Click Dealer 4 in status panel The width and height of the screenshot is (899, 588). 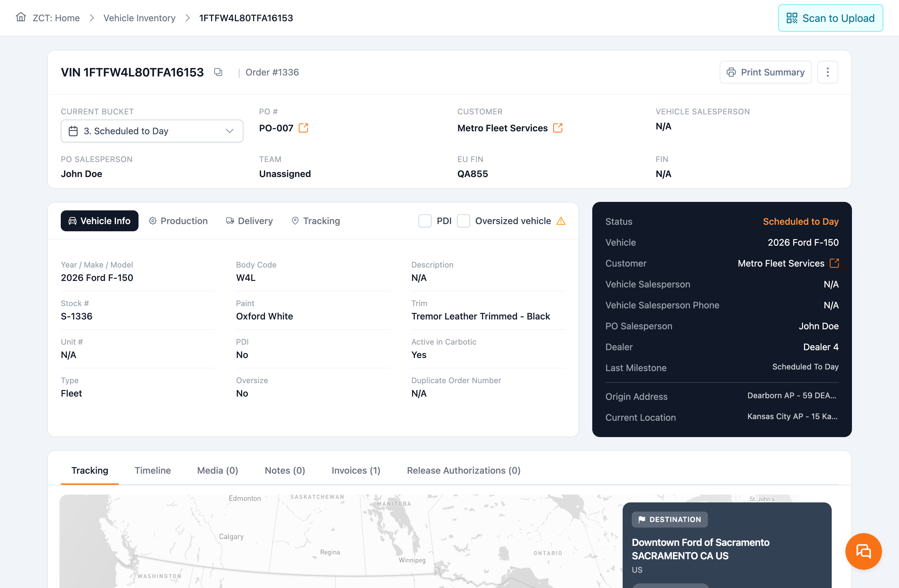(x=821, y=347)
